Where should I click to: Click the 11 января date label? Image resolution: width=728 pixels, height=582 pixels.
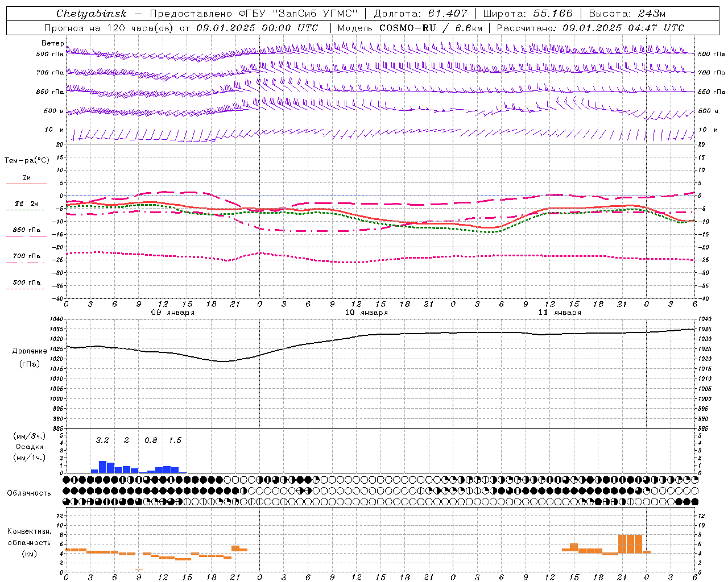point(560,313)
